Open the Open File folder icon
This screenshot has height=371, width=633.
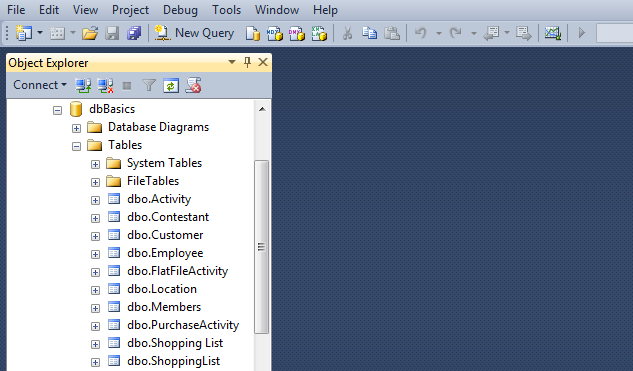pos(90,33)
